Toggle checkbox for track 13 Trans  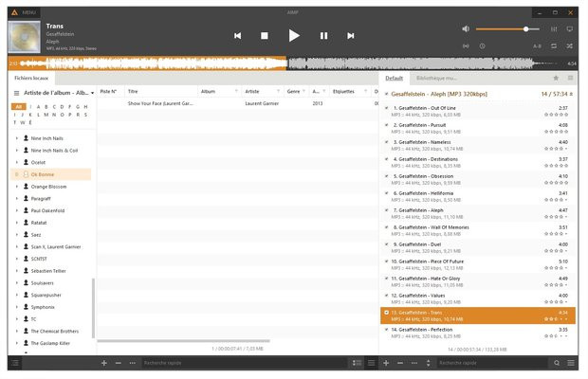(387, 312)
